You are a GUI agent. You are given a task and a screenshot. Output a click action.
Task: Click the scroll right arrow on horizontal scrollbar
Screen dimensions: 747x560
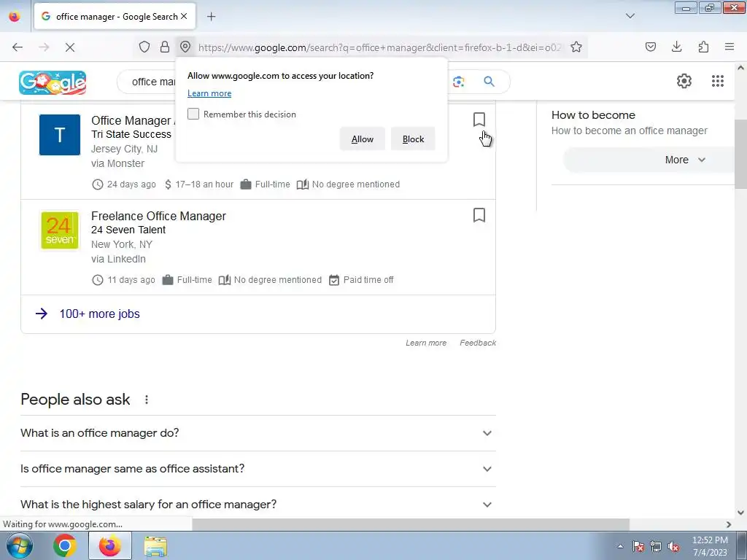[729, 524]
